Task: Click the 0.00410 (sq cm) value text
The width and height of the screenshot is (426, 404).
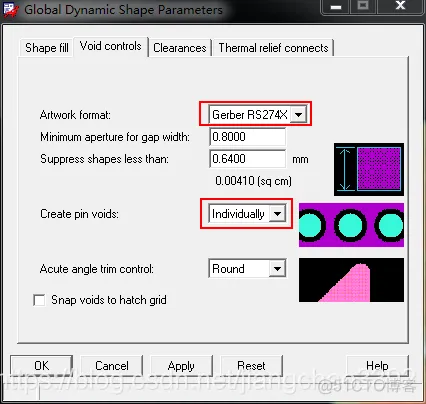Action: tap(253, 181)
